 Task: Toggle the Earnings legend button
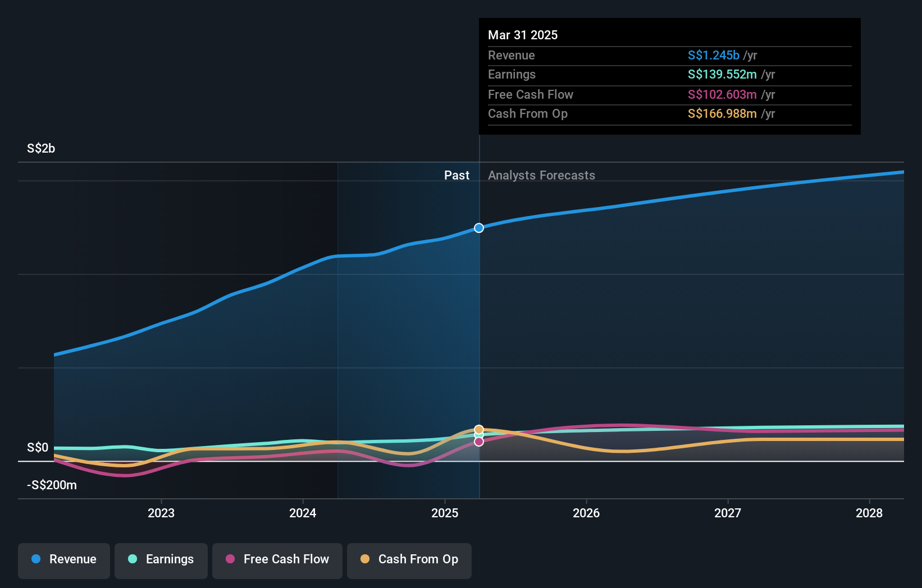161,561
